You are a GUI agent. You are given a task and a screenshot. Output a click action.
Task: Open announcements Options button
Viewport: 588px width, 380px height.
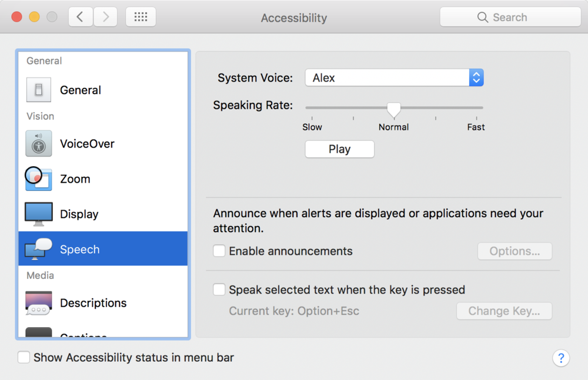(x=514, y=251)
